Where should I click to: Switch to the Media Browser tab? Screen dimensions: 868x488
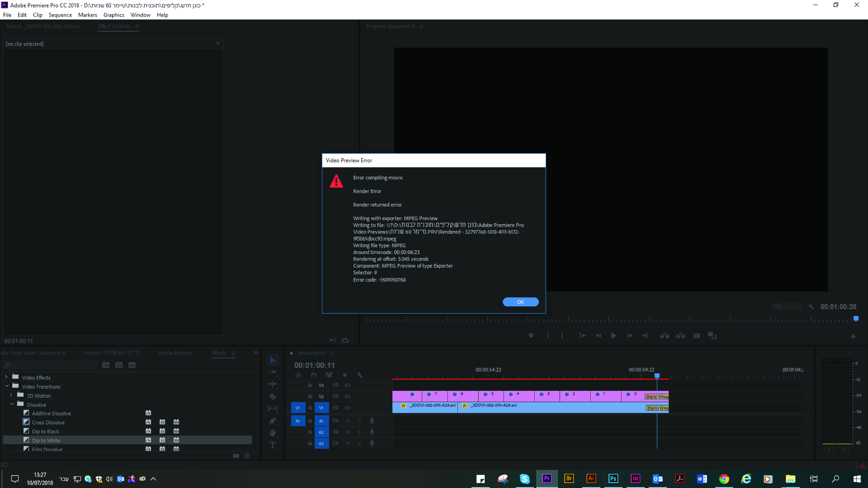[176, 353]
